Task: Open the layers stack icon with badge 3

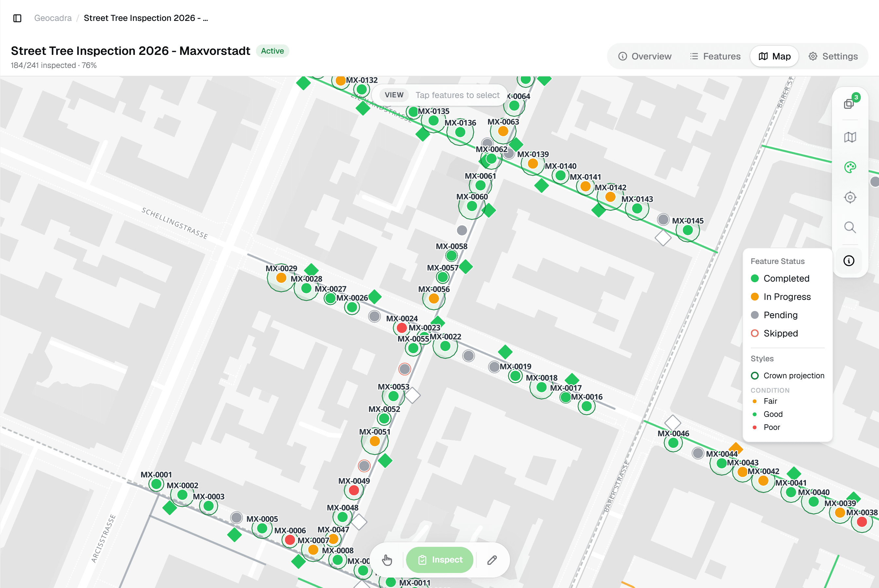Action: 850,103
